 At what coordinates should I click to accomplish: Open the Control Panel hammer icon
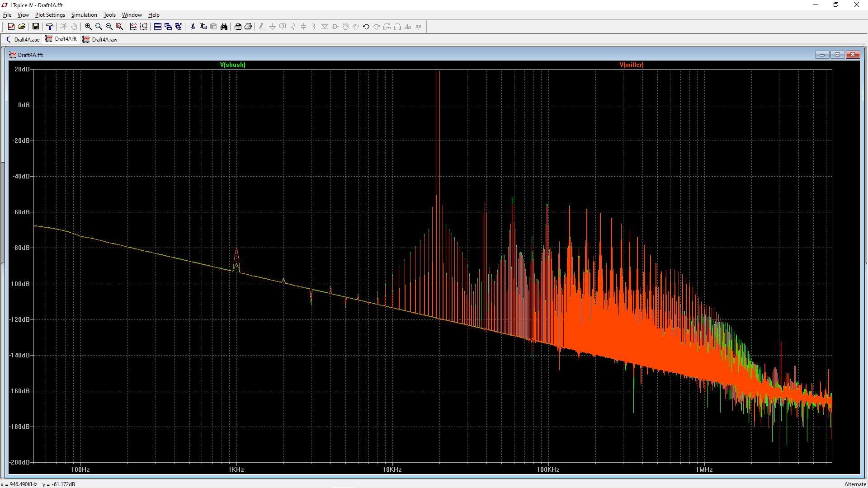tap(50, 27)
